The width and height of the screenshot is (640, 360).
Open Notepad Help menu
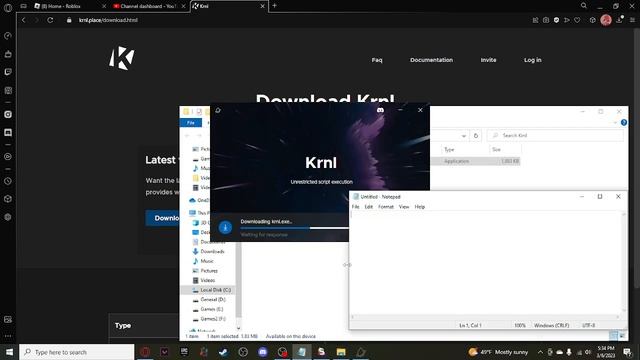pos(420,207)
